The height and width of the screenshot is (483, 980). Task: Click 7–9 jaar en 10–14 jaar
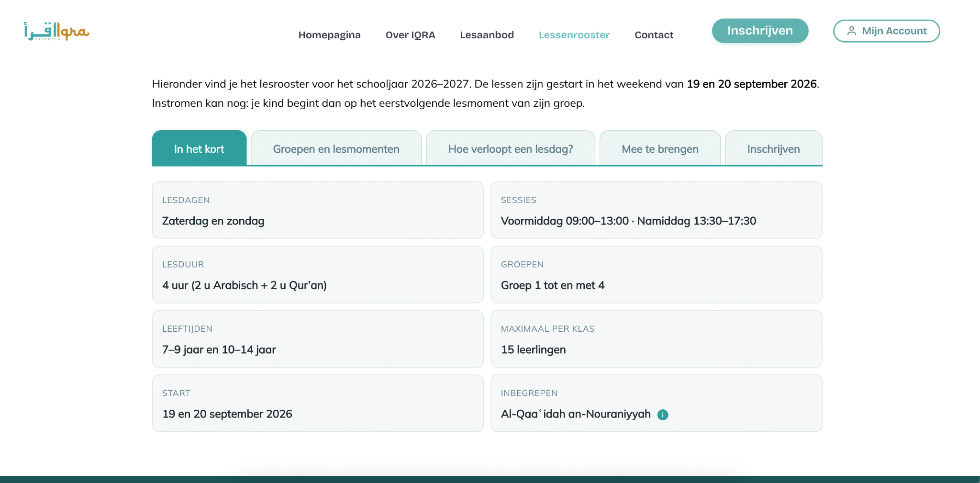(x=219, y=350)
